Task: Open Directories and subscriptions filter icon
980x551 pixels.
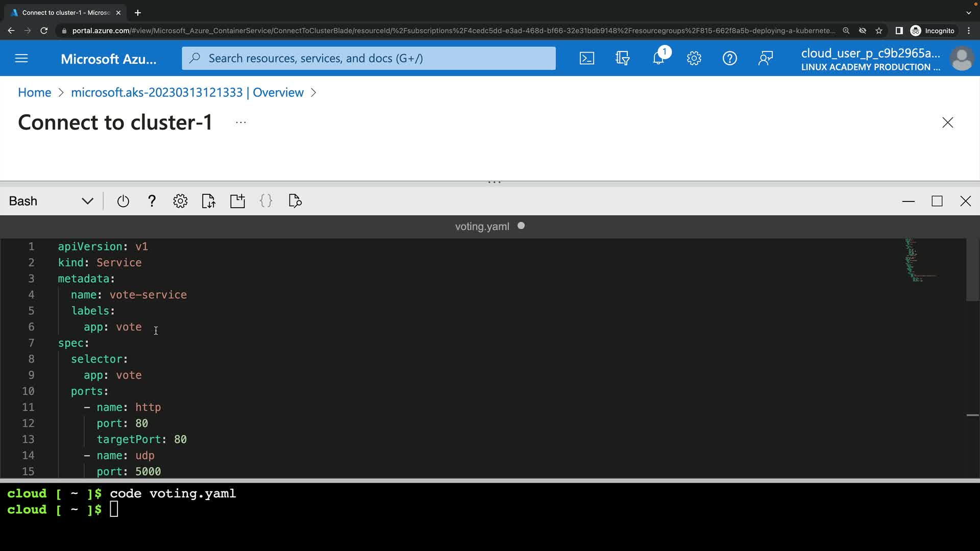Action: [x=623, y=58]
